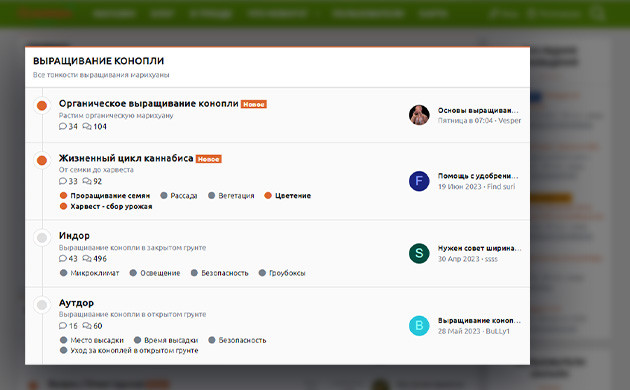Open forum "Жизненный цикл каннабиса"
The image size is (630, 390).
126,158
